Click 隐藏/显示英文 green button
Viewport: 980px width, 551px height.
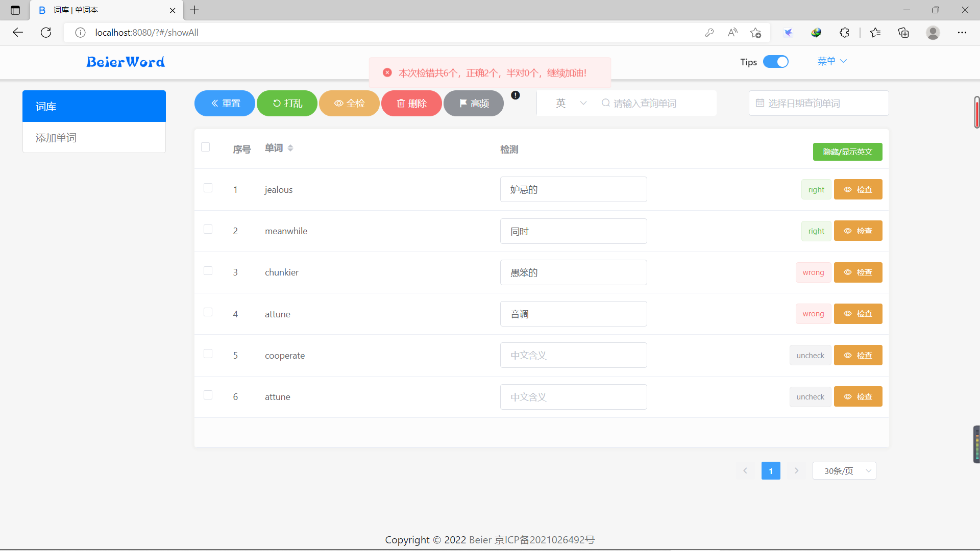(x=847, y=152)
